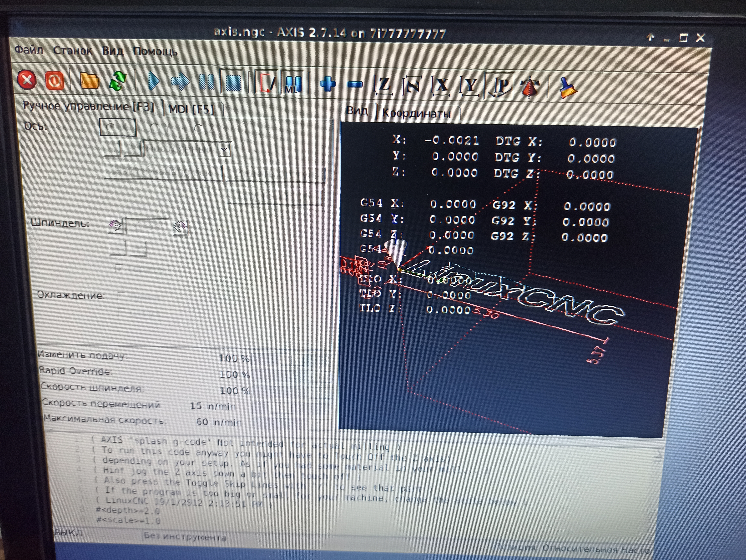Switch to MDI [F5] tab

191,109
